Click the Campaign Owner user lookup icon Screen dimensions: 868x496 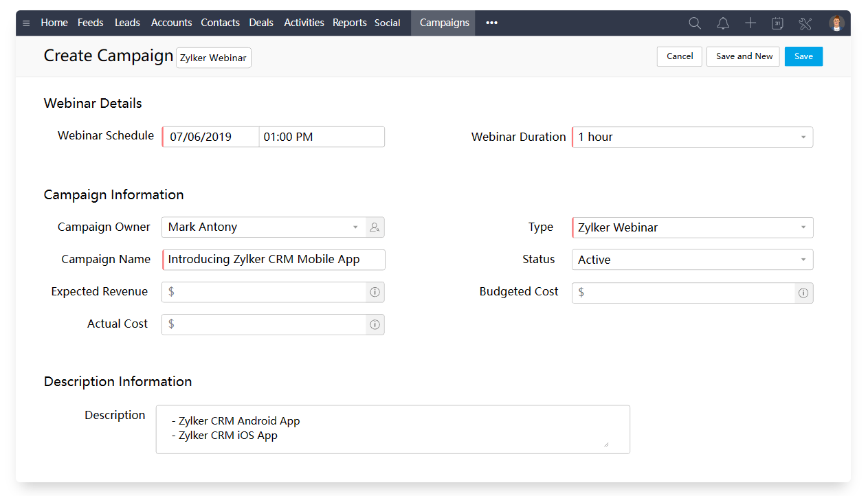[x=375, y=227]
